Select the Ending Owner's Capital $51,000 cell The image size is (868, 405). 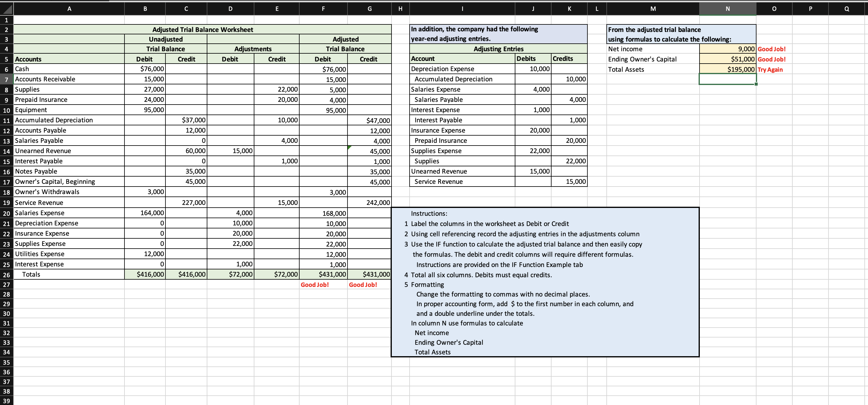(x=727, y=59)
